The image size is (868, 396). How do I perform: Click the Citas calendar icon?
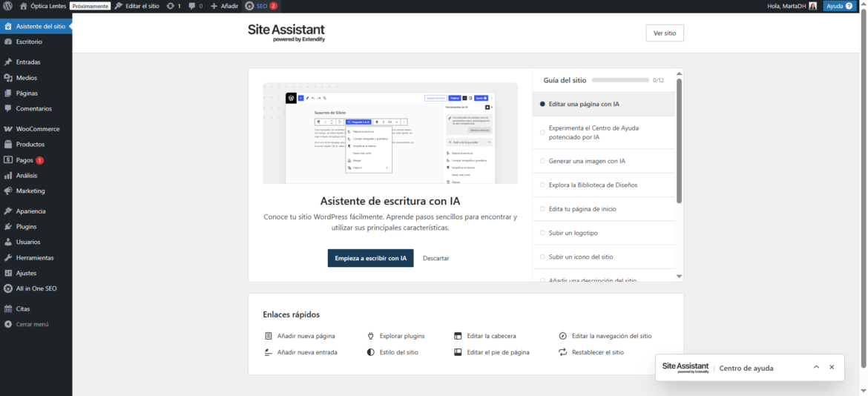[x=8, y=309]
